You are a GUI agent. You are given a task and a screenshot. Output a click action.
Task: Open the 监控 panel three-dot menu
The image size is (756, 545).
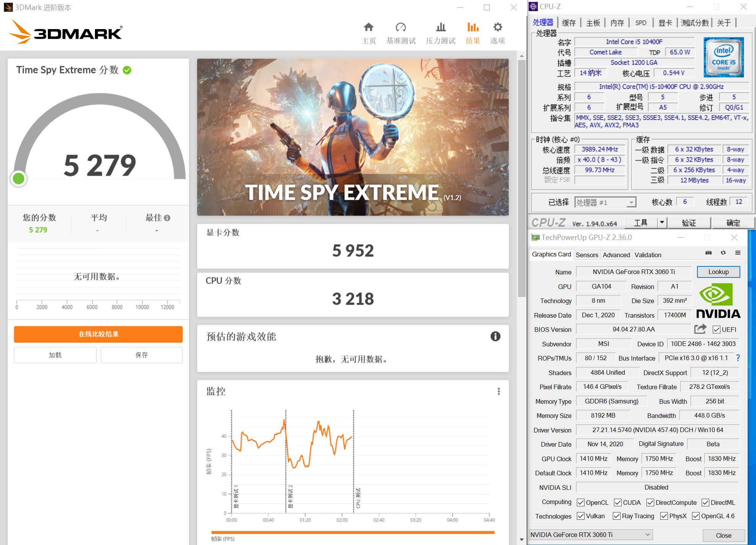tap(498, 391)
